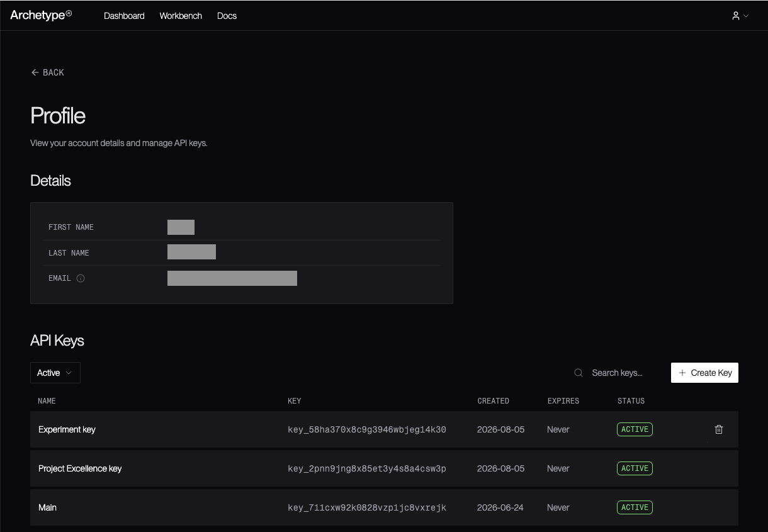The height and width of the screenshot is (532, 768).
Task: Click the ACTIVE badge for Experiment key
Action: point(635,429)
